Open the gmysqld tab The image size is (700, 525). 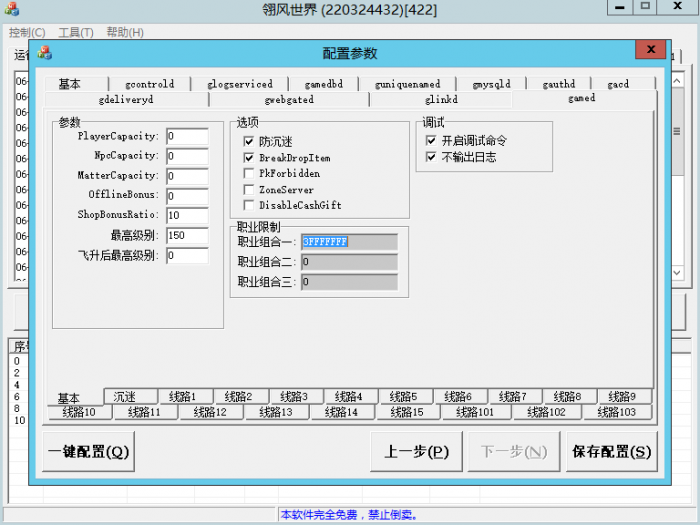pyautogui.click(x=491, y=85)
